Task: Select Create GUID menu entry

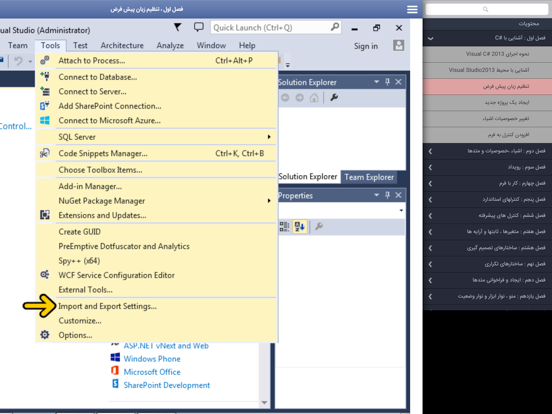Action: coord(156,232)
